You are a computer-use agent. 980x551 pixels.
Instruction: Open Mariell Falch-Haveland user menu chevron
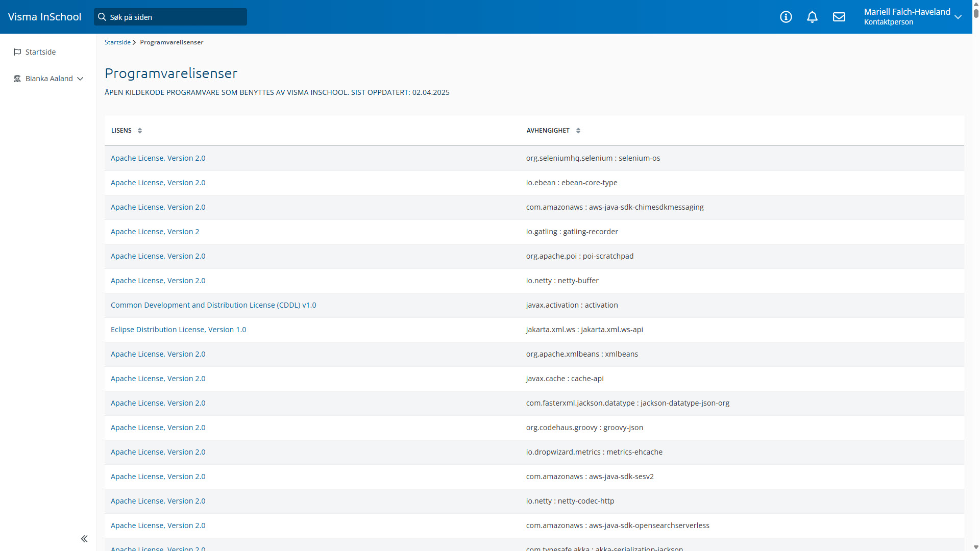point(958,17)
